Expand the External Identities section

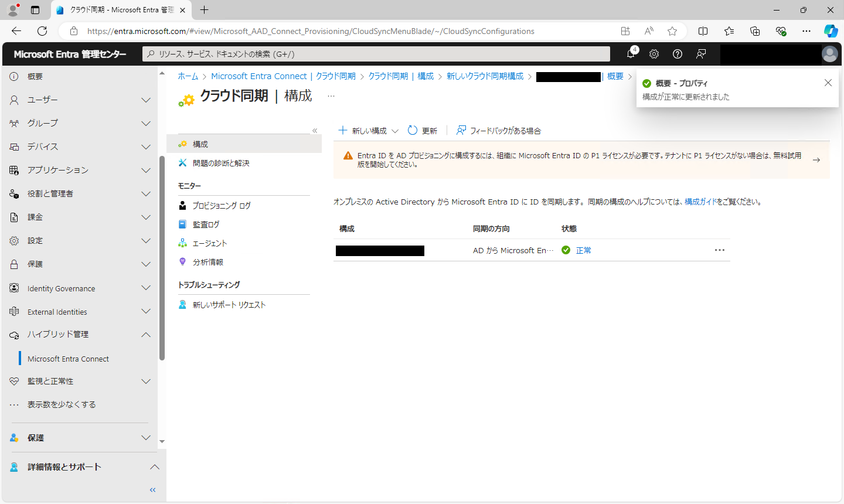pos(146,311)
